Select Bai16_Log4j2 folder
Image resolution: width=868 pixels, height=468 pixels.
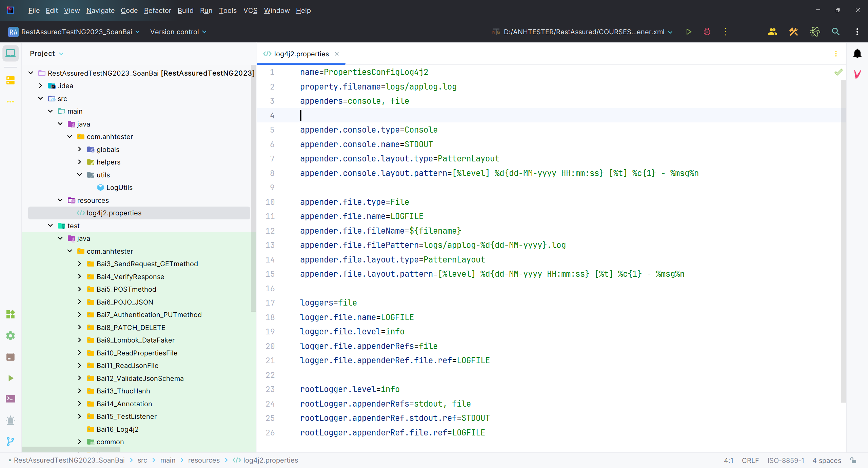pyautogui.click(x=117, y=429)
